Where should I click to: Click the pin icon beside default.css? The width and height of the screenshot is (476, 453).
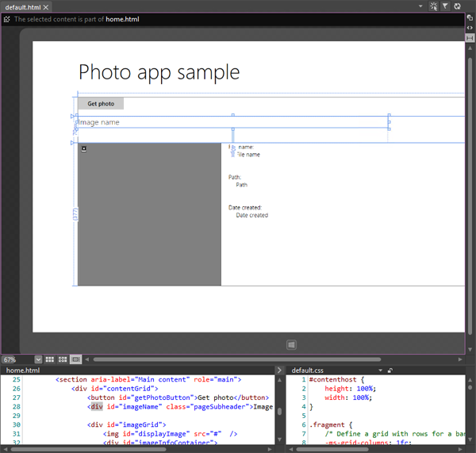tap(390, 370)
